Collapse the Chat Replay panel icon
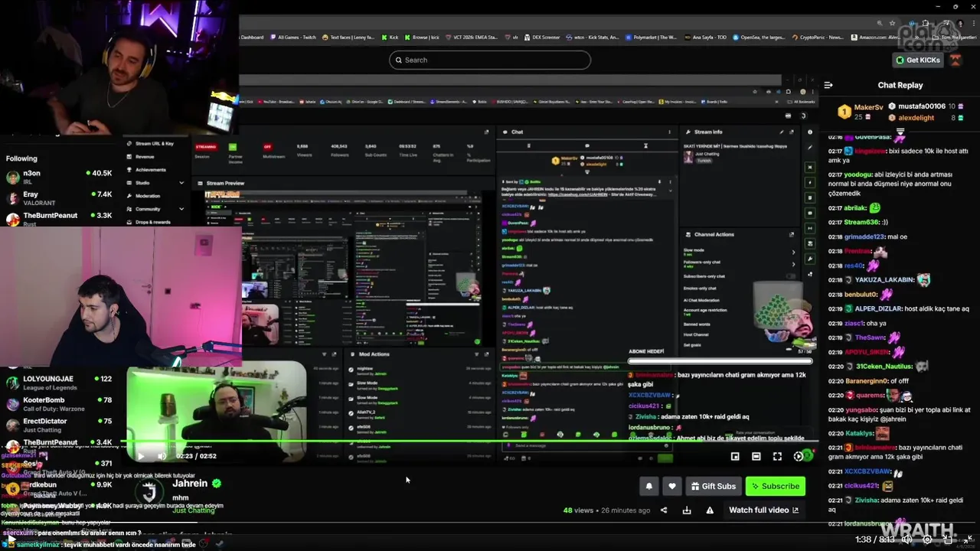Screen dimensions: 980x551 click(x=828, y=85)
